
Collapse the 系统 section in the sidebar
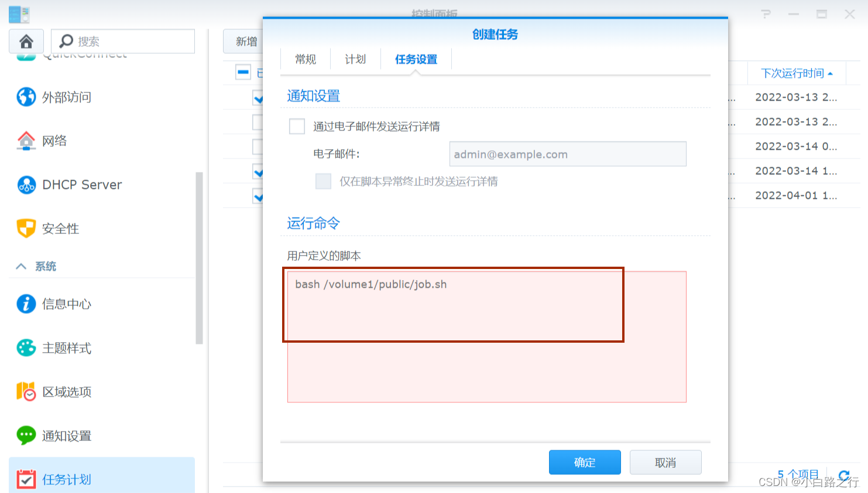pyautogui.click(x=21, y=267)
